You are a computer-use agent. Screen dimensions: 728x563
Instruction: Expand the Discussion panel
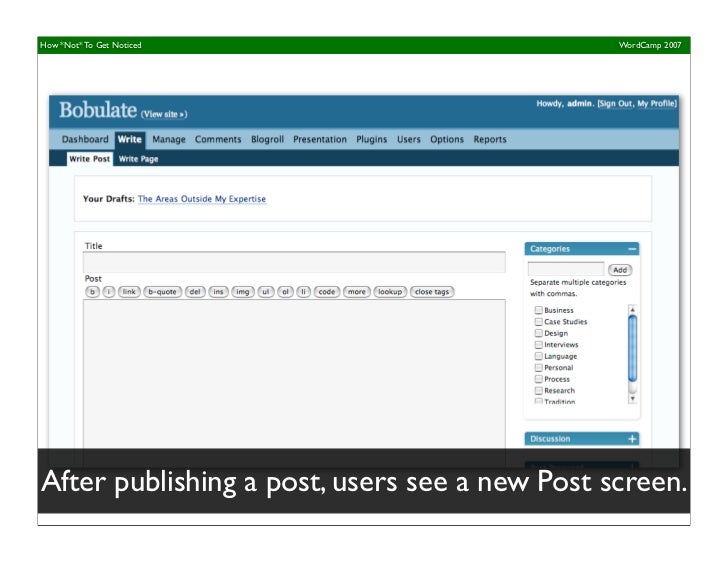(631, 439)
